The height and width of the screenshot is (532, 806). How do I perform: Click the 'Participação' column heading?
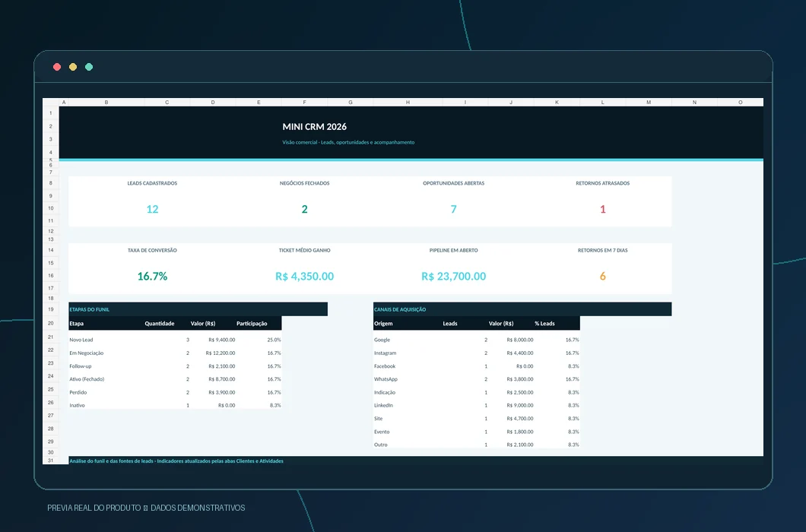coord(252,323)
